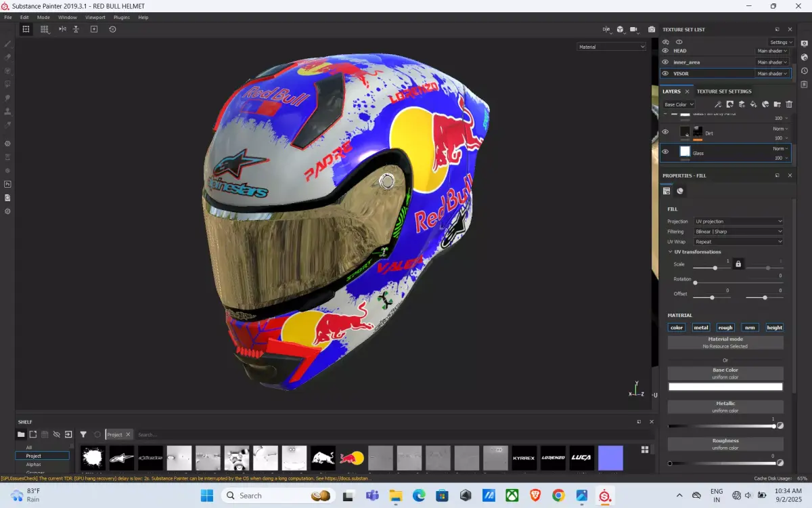Open Dirt layer Norm blend mode dropdown
The height and width of the screenshot is (508, 812).
(780, 129)
